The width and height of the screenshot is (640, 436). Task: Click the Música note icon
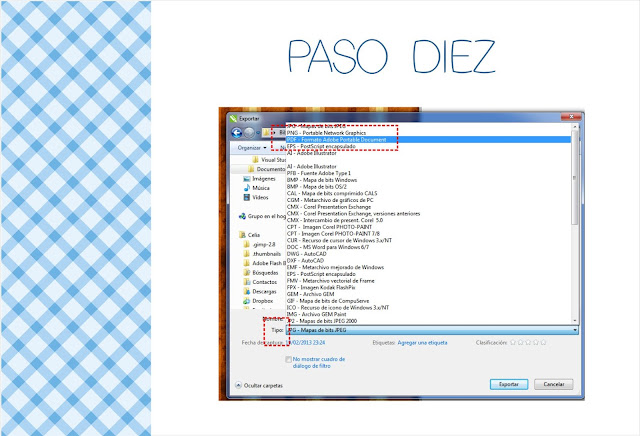(x=247, y=188)
